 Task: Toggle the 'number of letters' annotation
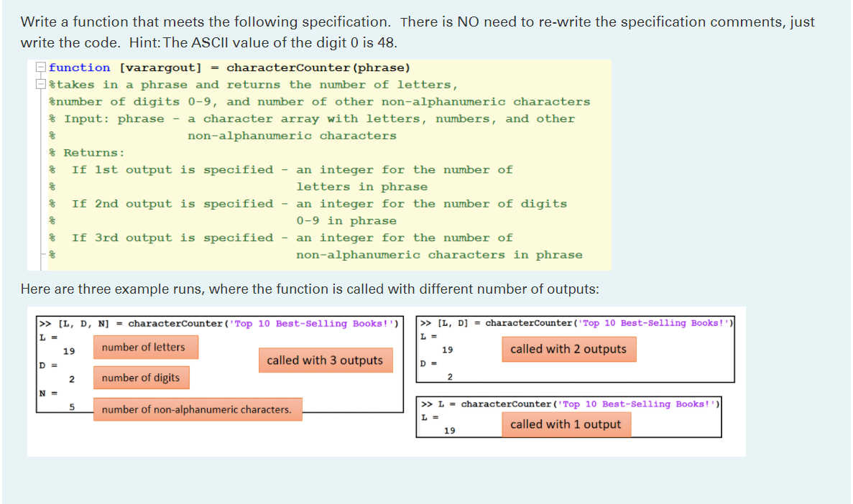[x=145, y=347]
